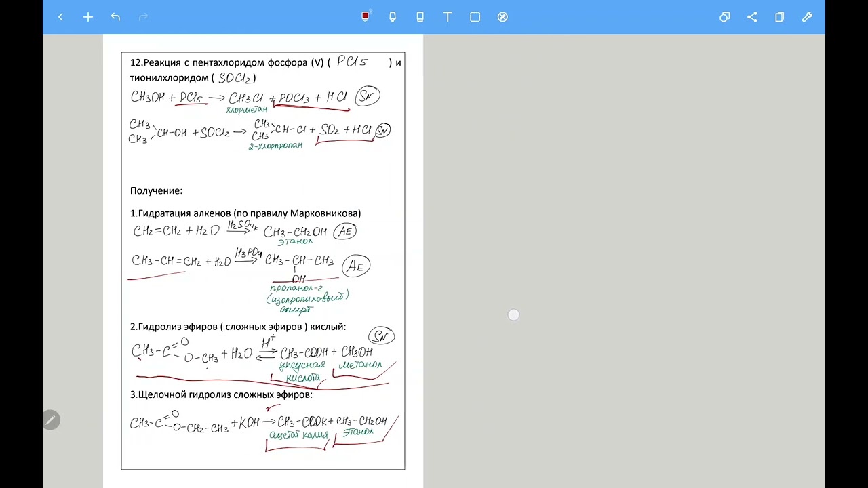Click the green 'этанол' label under CH3-CH2OH
This screenshot has height=488, width=868.
(x=295, y=241)
